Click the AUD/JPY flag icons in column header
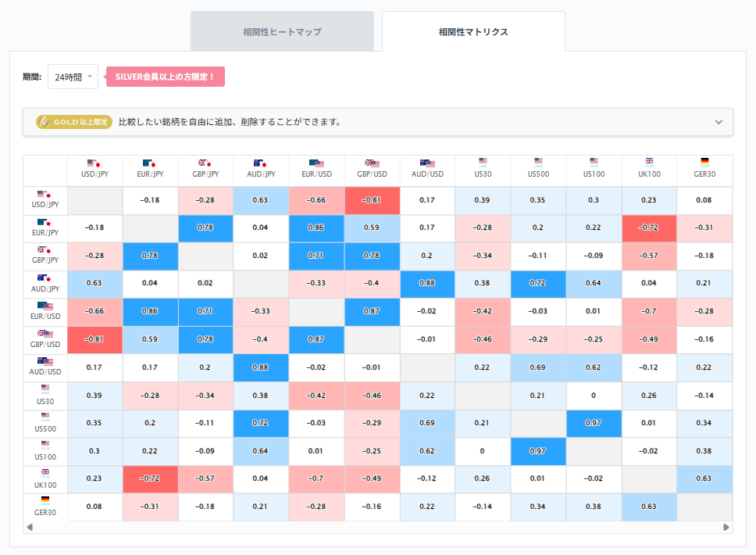This screenshot has height=555, width=756. tap(261, 163)
